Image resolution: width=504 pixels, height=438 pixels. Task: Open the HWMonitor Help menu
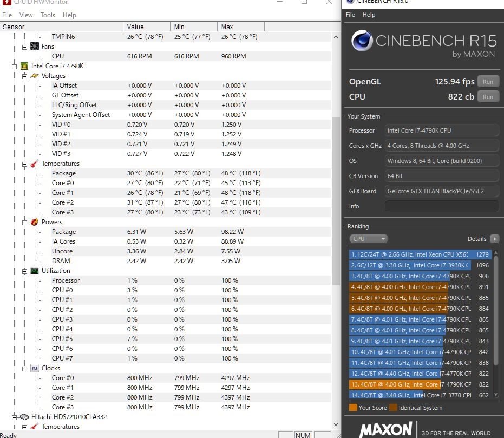coord(69,15)
